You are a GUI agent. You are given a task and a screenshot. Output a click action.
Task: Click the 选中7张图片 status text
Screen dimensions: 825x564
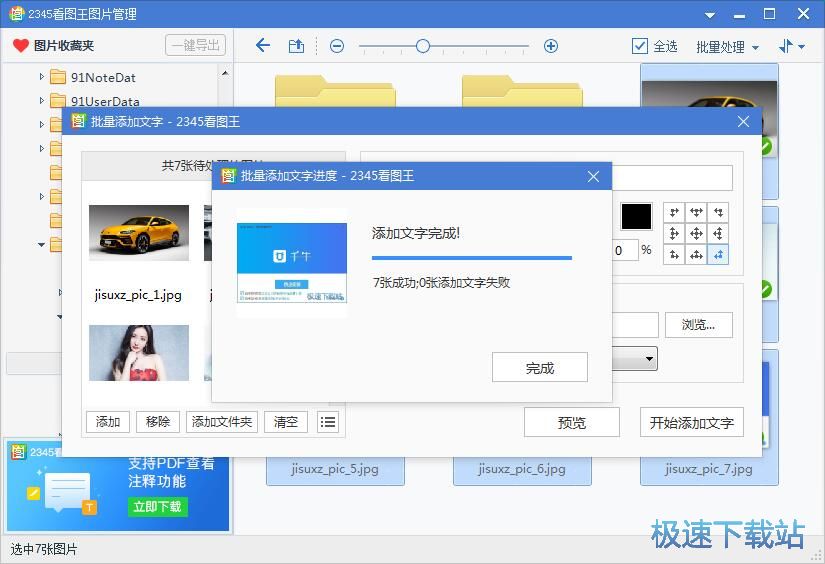pyautogui.click(x=44, y=549)
